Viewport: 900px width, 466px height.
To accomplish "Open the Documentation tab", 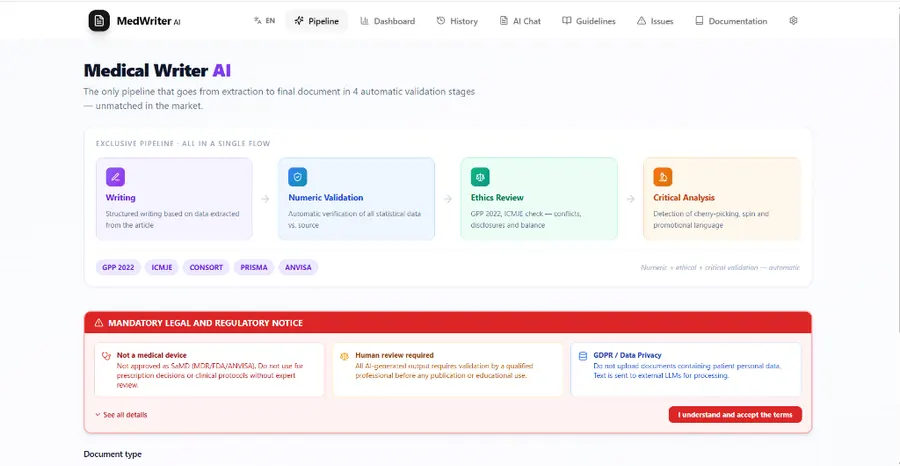I will point(731,21).
